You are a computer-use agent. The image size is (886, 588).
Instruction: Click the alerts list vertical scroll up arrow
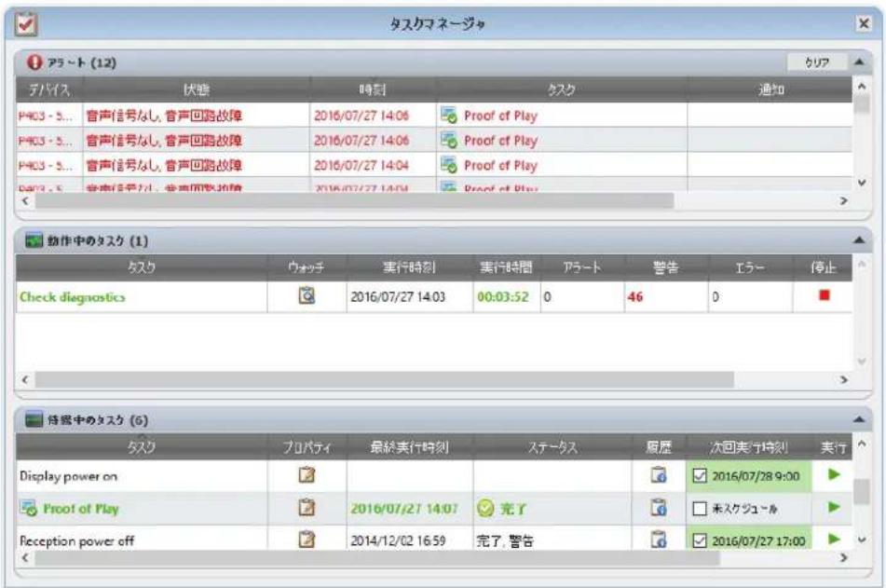pos(861,87)
